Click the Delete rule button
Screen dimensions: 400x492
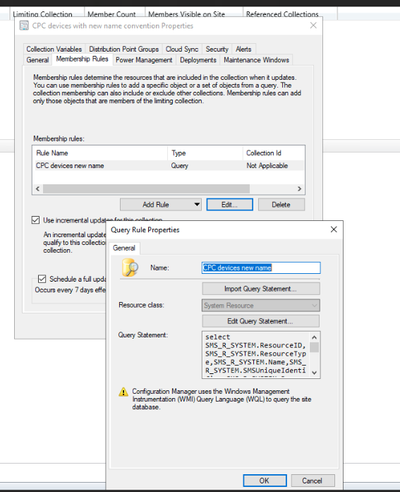click(x=281, y=205)
